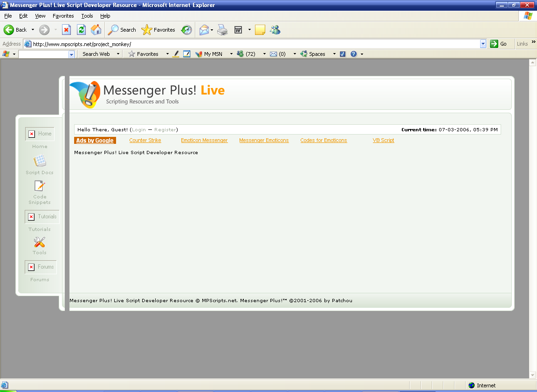Click the yellow note Discuss icon
This screenshot has height=392, width=537.
pos(260,30)
